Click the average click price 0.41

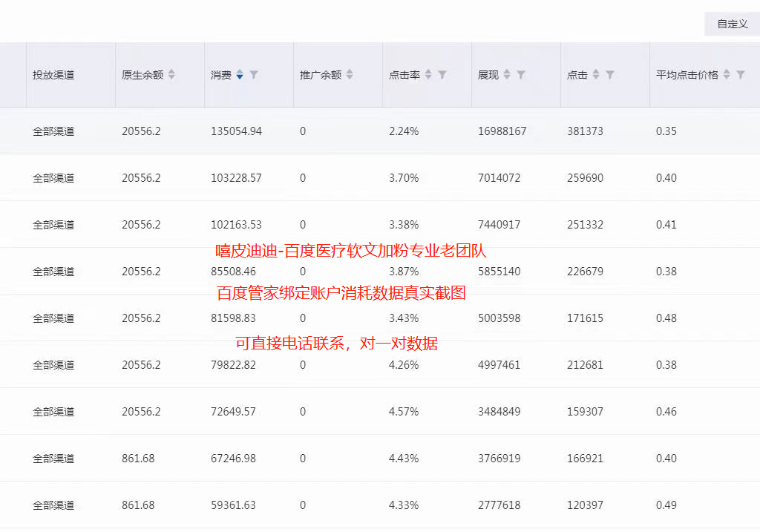click(666, 225)
